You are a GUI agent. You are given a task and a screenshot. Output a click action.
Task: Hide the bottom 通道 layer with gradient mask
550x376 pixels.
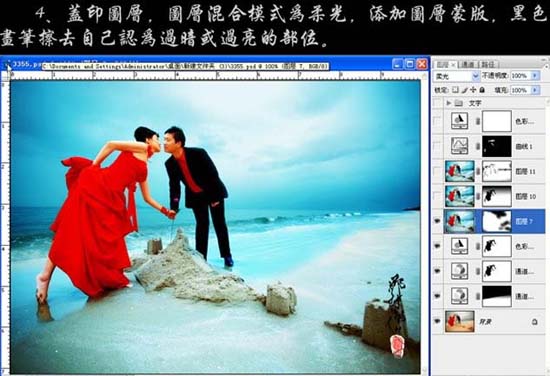437,296
